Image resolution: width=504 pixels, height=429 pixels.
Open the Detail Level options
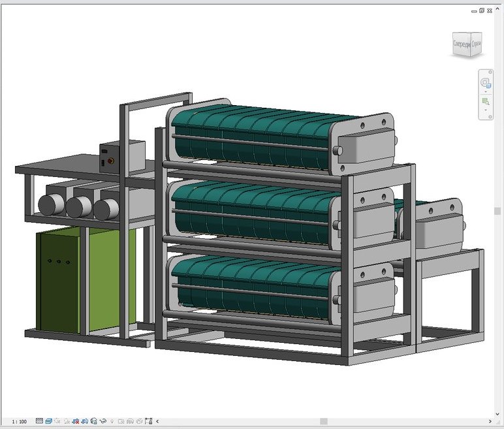[x=40, y=422]
